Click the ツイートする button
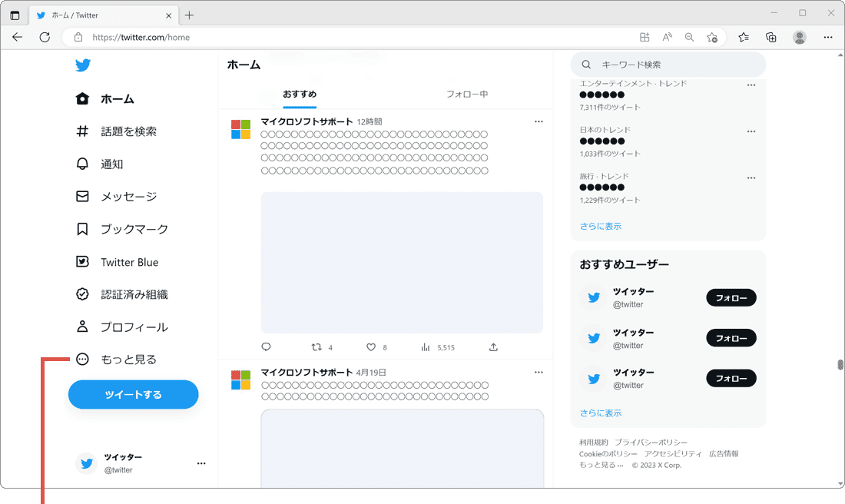Image resolution: width=845 pixels, height=504 pixels. click(x=133, y=394)
